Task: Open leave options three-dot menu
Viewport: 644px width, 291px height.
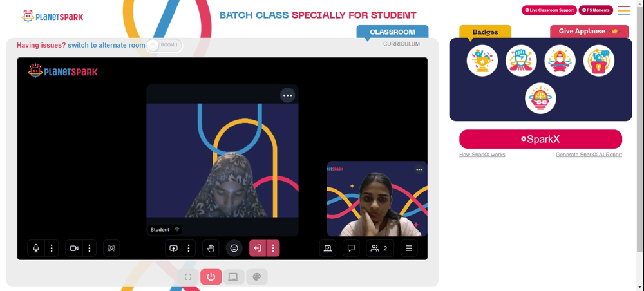Action: (273, 249)
